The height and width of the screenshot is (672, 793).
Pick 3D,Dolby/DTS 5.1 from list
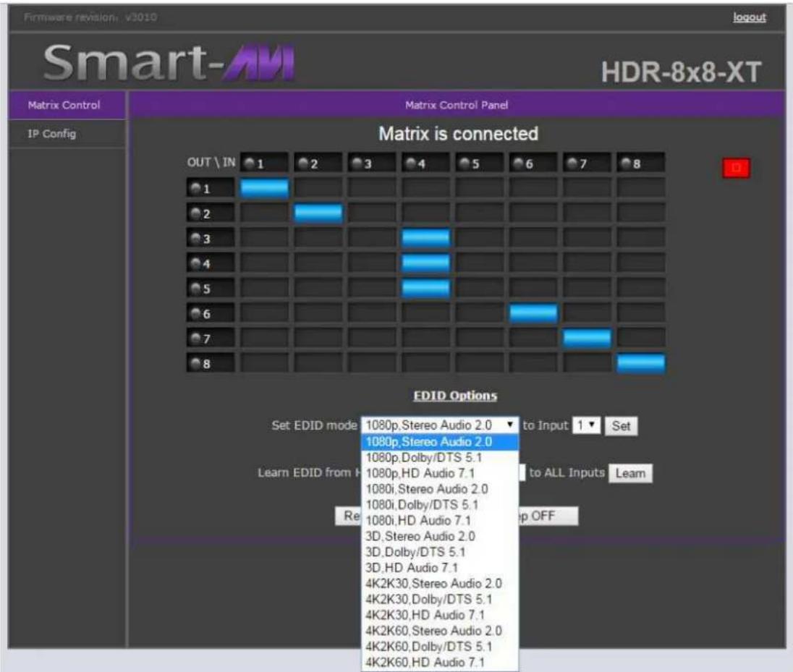click(x=439, y=552)
